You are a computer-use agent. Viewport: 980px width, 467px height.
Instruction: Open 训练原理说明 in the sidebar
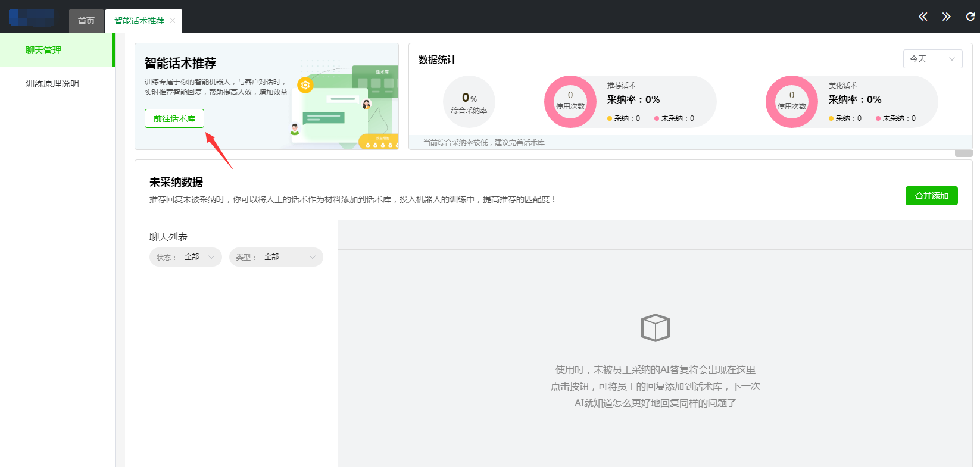(52, 84)
